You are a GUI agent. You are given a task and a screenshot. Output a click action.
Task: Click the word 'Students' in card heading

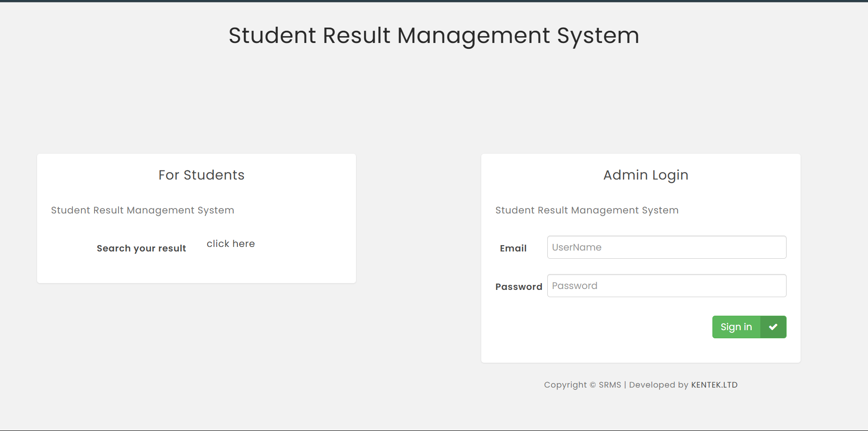[x=214, y=175]
